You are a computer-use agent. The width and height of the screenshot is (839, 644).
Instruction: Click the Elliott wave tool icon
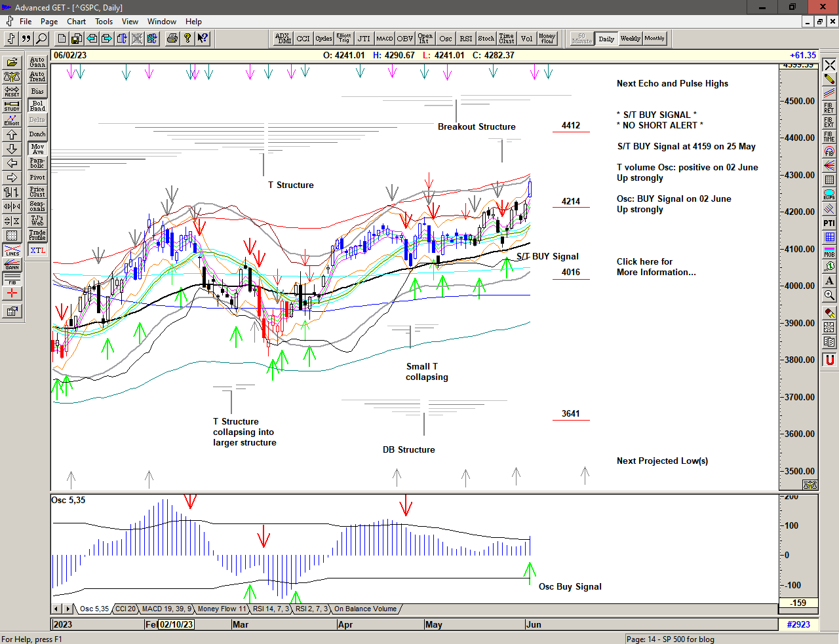tap(12, 120)
